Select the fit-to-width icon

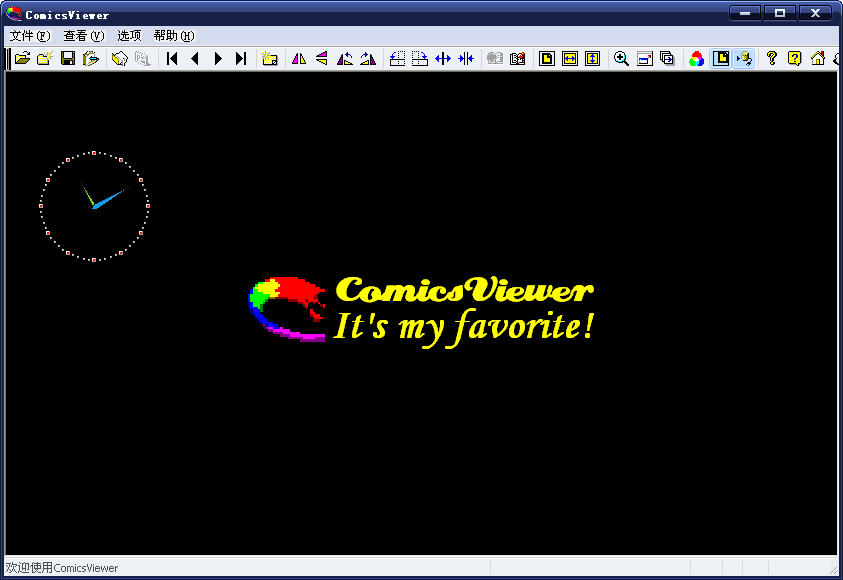point(569,58)
